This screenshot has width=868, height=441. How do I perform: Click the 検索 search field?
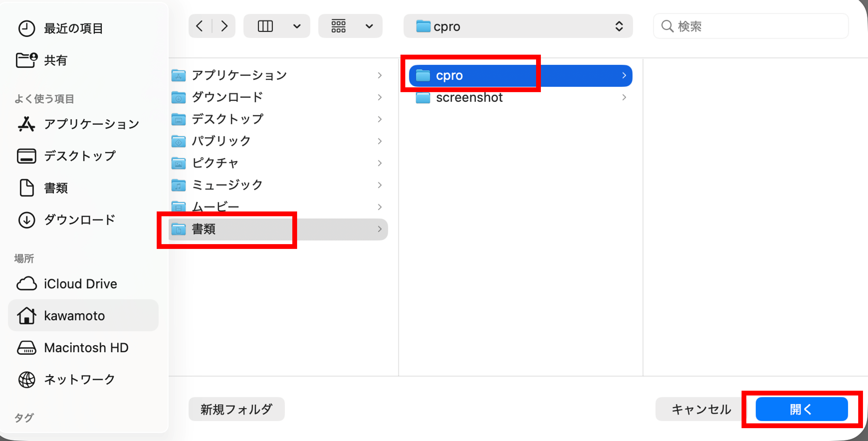[751, 26]
